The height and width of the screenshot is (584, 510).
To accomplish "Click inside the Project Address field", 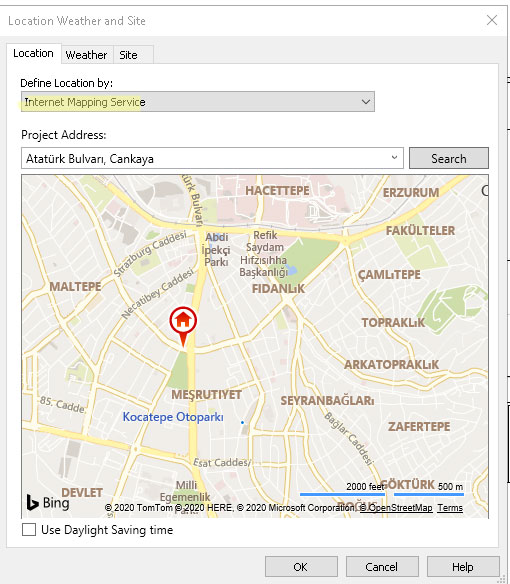I will [205, 158].
